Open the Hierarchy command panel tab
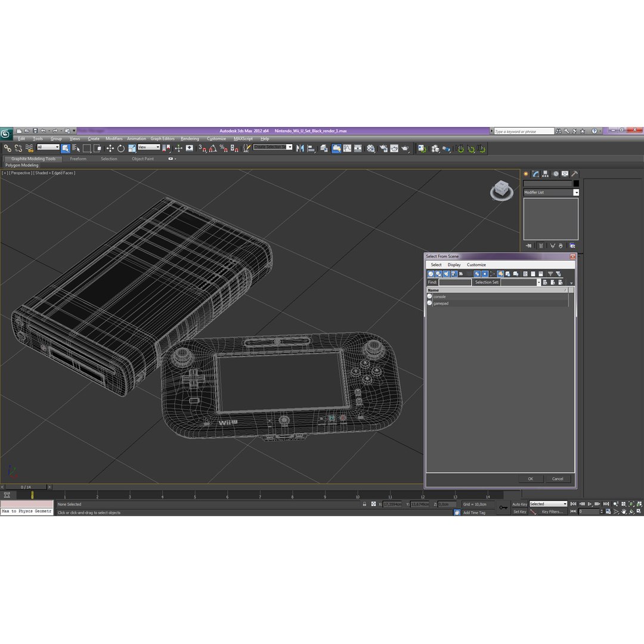This screenshot has width=644, height=644. [x=546, y=174]
